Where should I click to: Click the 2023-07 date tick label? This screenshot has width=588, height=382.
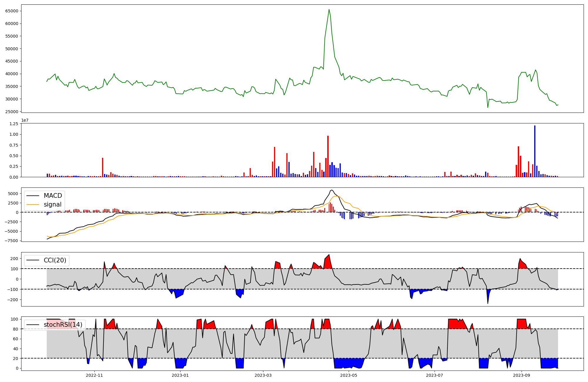(x=434, y=375)
